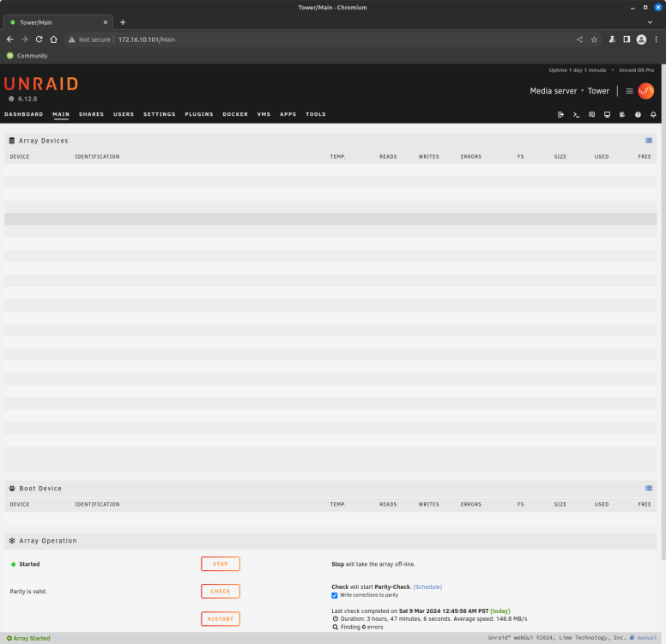The width and height of the screenshot is (666, 644).
Task: Open the Tools menu item
Action: (316, 114)
